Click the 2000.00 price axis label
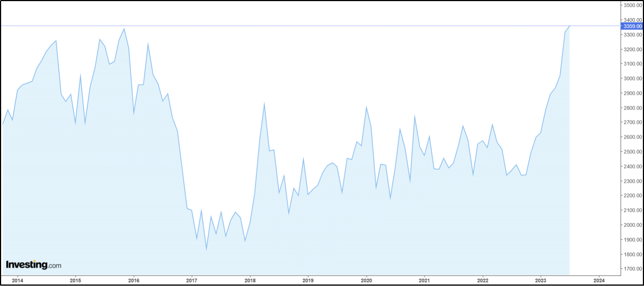The width and height of the screenshot is (644, 286). [x=633, y=225]
